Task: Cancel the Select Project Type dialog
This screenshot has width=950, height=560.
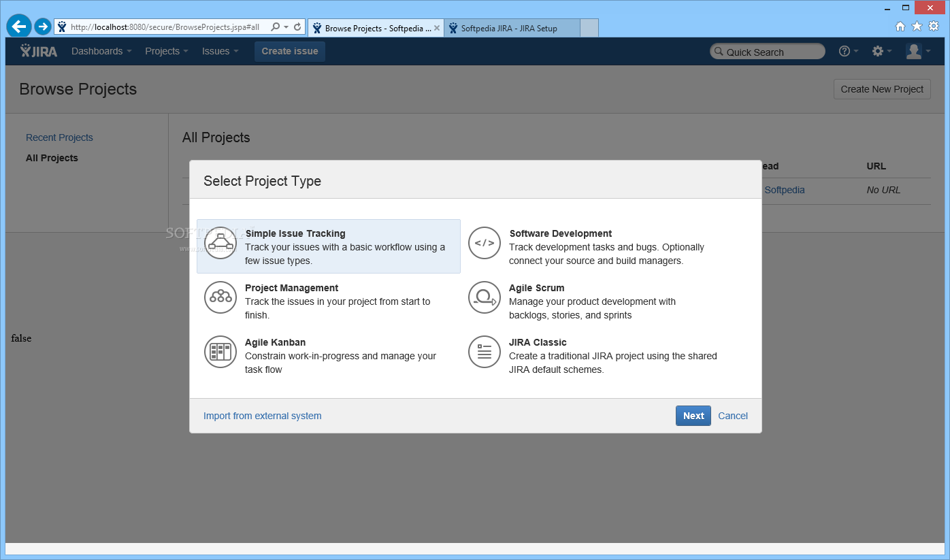Action: tap(733, 416)
